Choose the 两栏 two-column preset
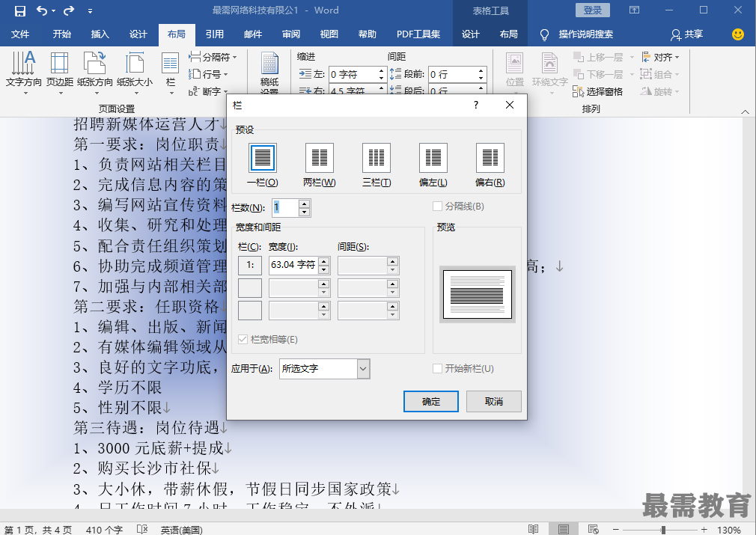 pos(319,165)
